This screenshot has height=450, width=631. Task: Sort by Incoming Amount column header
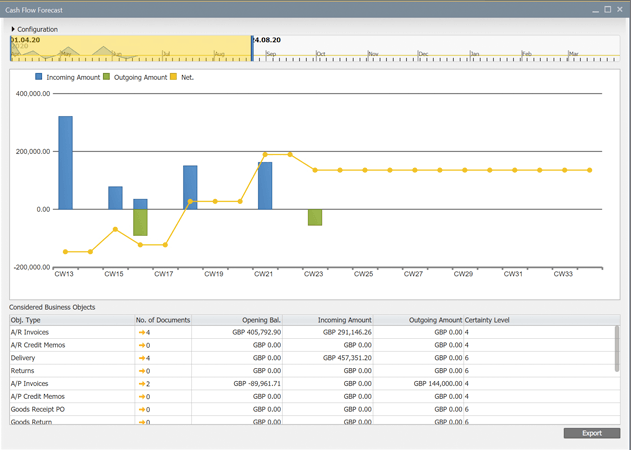(x=328, y=320)
